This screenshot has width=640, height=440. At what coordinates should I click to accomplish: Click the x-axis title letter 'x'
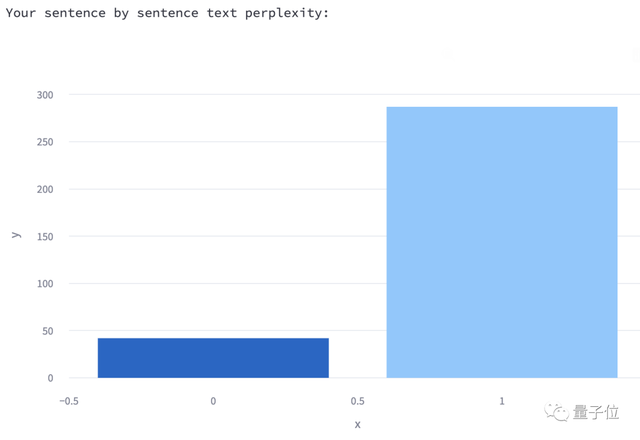point(357,424)
